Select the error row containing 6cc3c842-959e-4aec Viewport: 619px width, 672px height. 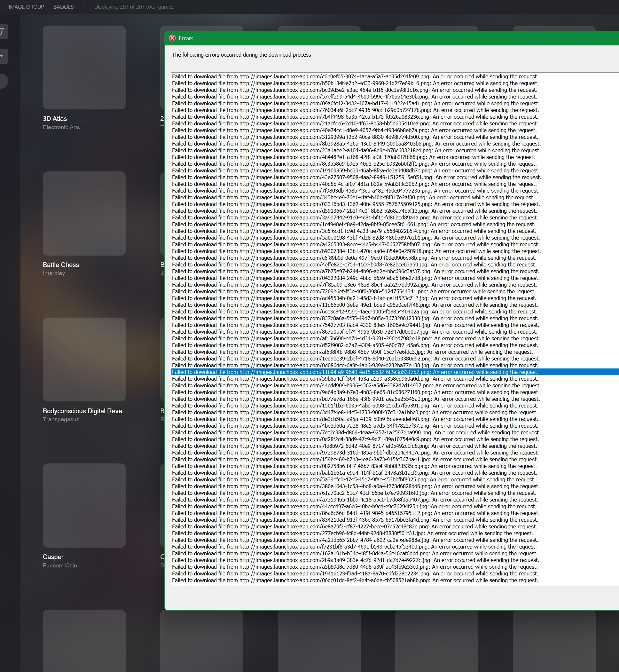pos(395,312)
